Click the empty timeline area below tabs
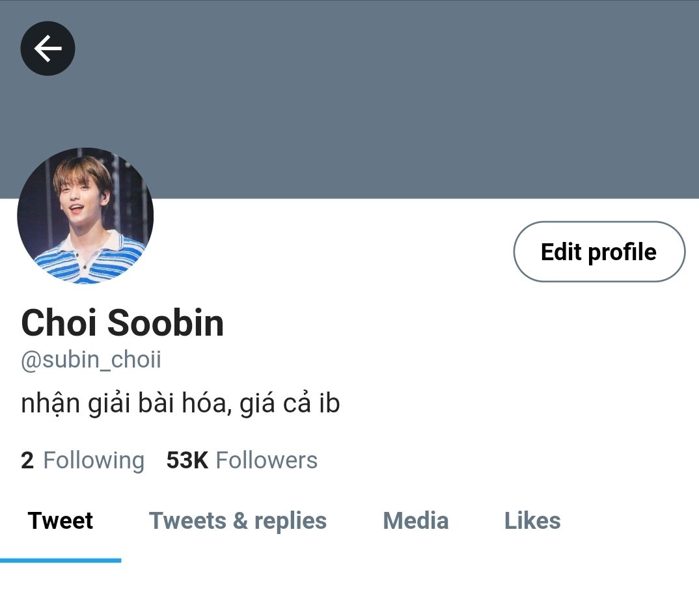The width and height of the screenshot is (699, 616). [x=349, y=589]
